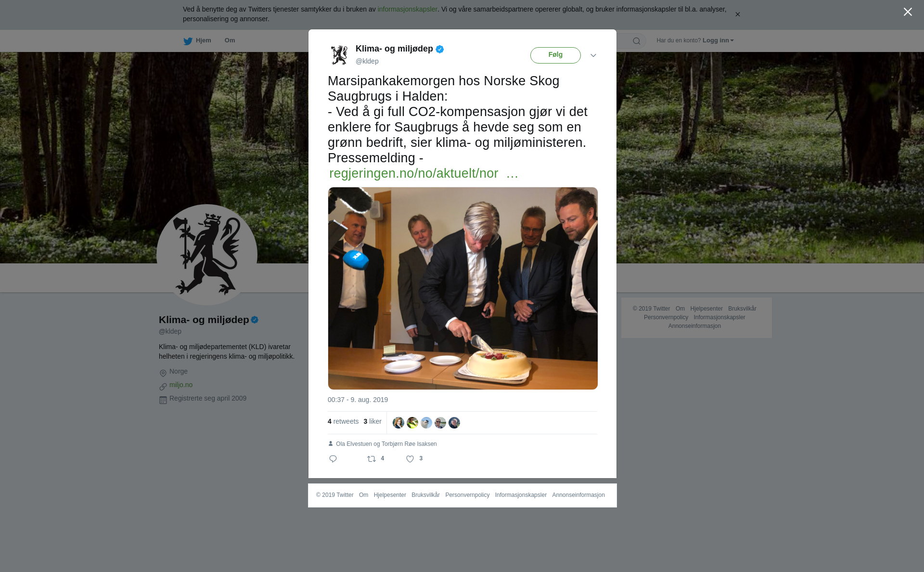Click first liker's avatar thumbnail
924x572 pixels.
tap(398, 423)
